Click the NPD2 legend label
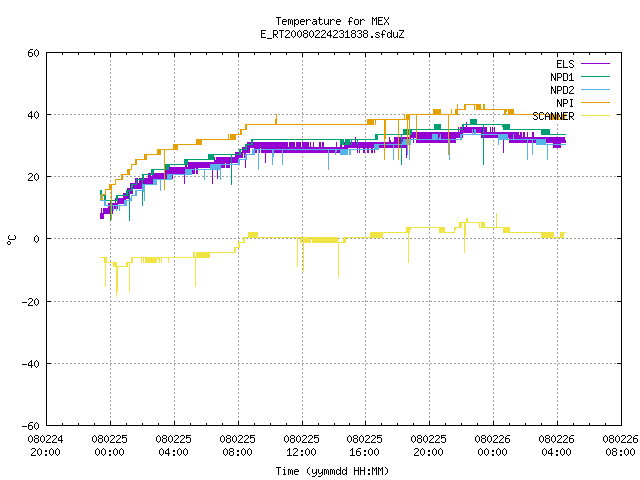Viewport: 640px width, 480px height. tap(562, 90)
